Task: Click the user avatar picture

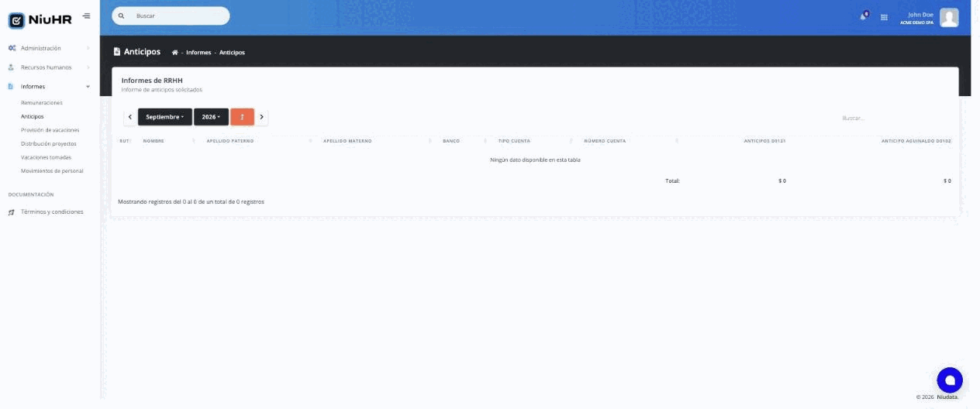Action: click(x=949, y=17)
